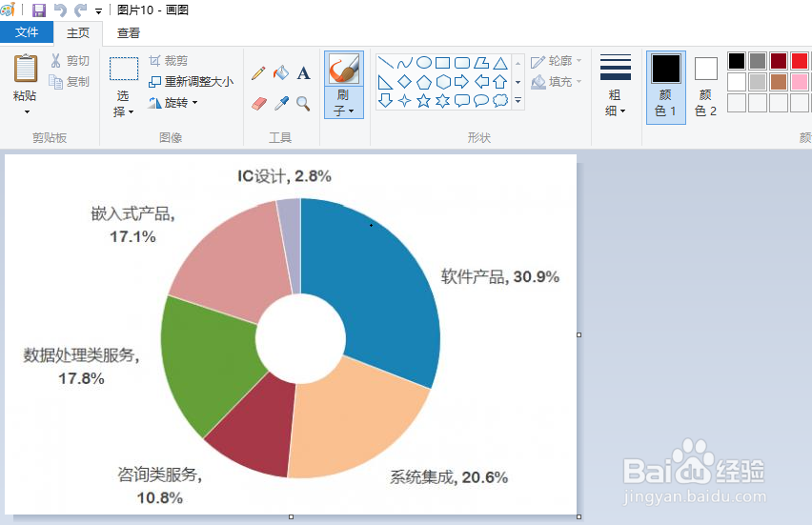Select the rounded rectangular callout shape

point(462,100)
